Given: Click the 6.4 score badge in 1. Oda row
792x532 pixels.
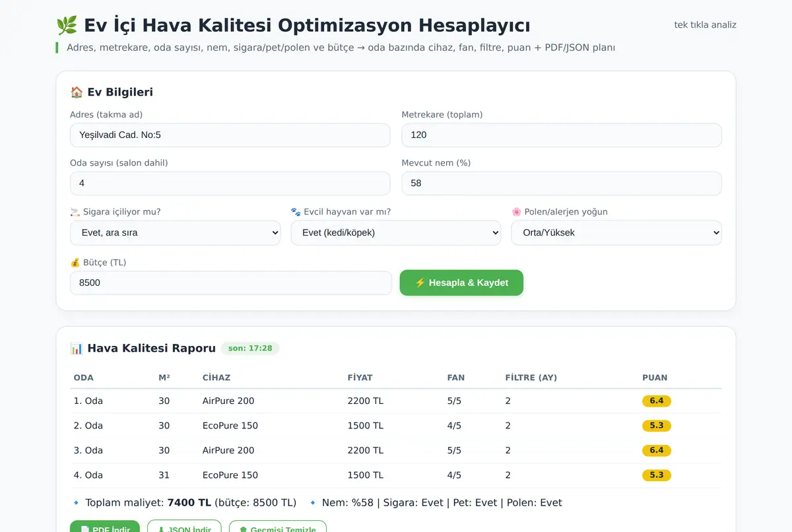Looking at the screenshot, I should click(657, 401).
